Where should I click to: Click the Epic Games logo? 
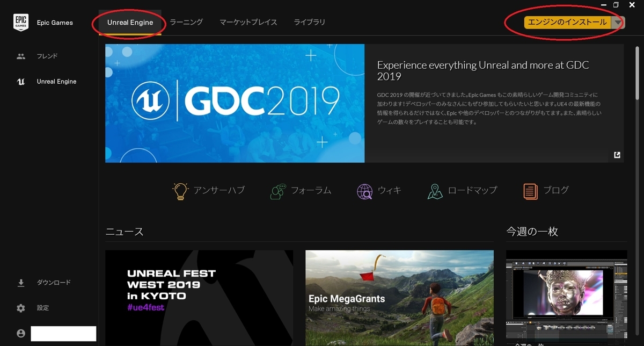[21, 22]
